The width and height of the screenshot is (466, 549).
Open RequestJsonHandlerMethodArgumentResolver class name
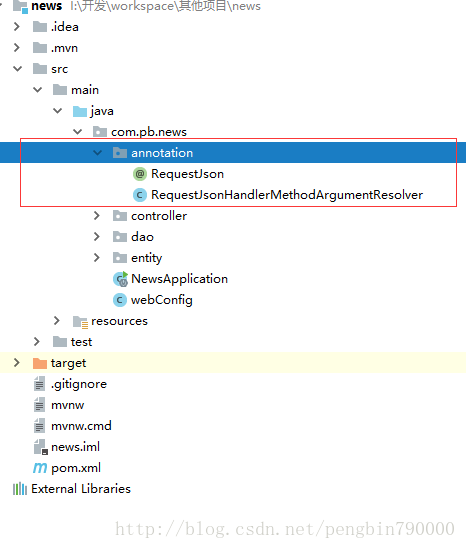[x=287, y=195]
